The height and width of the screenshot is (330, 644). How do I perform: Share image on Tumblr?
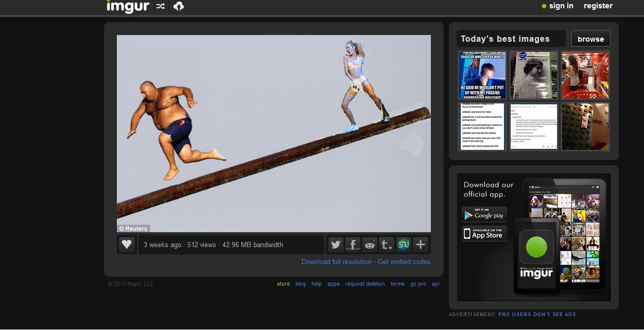coord(387,245)
